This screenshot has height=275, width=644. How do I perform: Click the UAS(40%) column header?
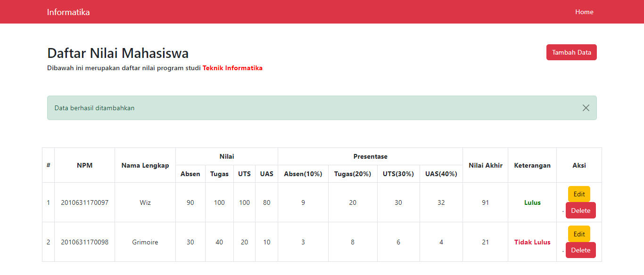441,174
